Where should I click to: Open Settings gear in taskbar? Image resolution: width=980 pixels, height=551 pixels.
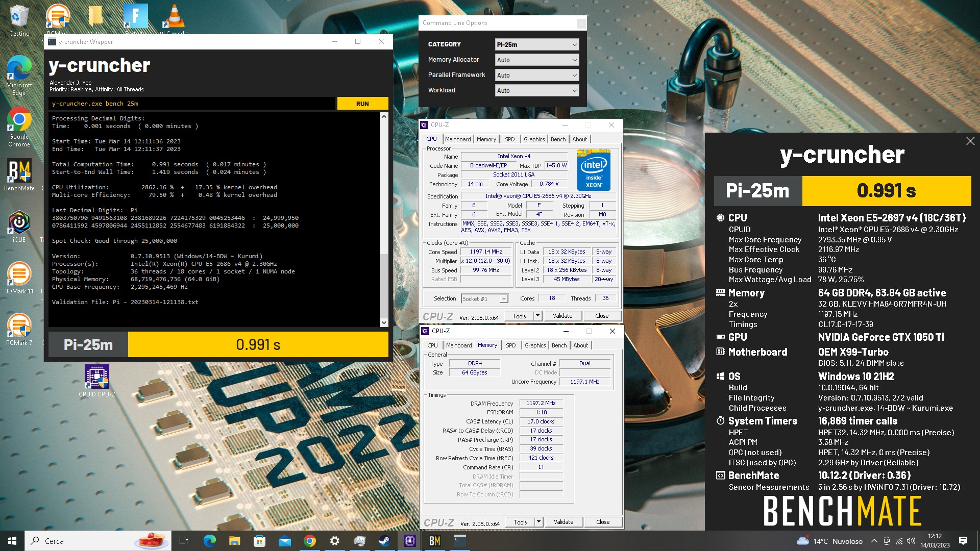pos(334,541)
